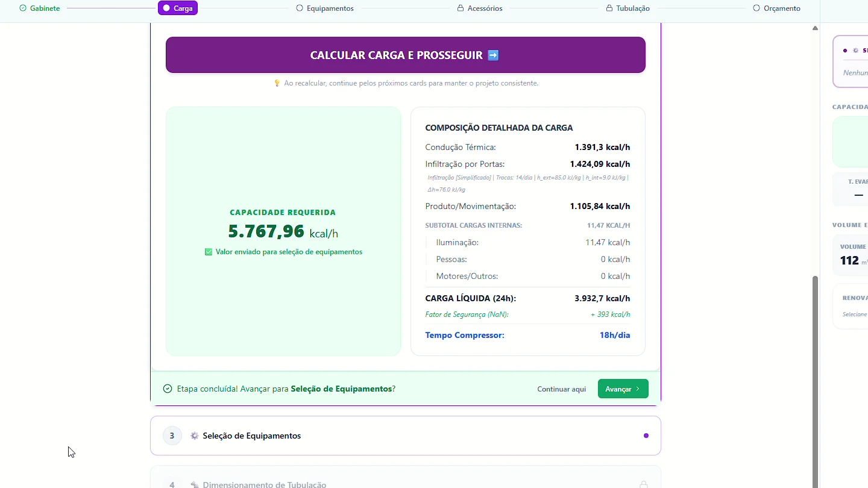Click the green checkmark beside Valor enviado
The image size is (868, 488).
[x=209, y=252]
